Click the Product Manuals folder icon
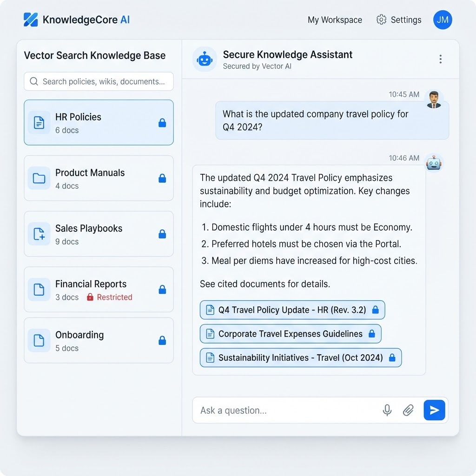The image size is (476, 476). [x=39, y=178]
